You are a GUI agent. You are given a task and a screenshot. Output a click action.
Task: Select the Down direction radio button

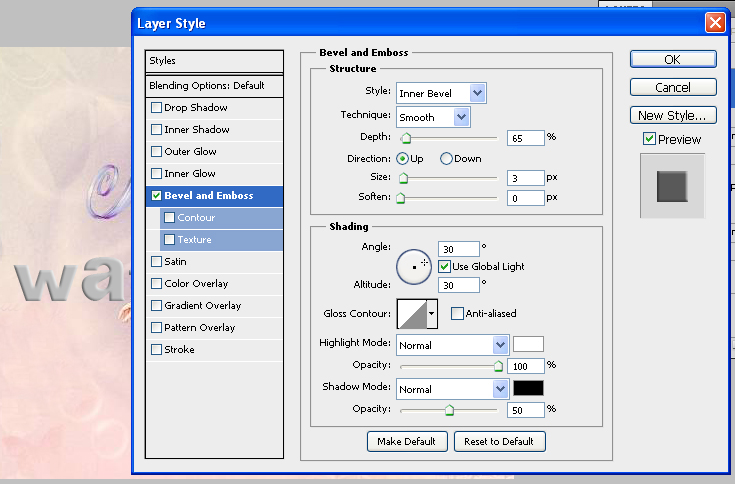(446, 158)
